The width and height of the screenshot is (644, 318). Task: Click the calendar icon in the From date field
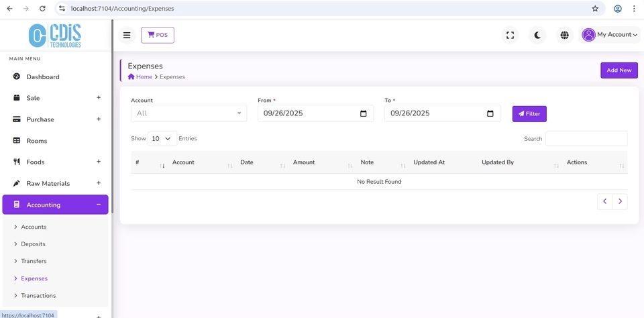(x=364, y=113)
